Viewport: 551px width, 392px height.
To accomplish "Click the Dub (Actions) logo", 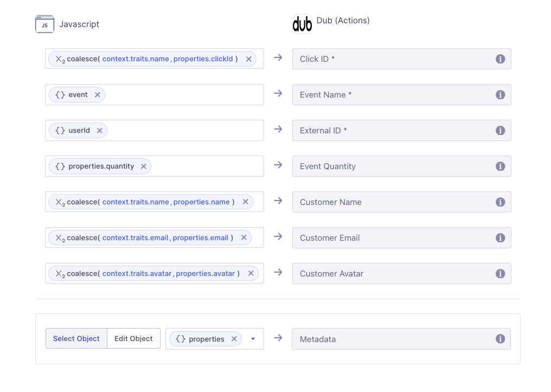I will point(302,23).
